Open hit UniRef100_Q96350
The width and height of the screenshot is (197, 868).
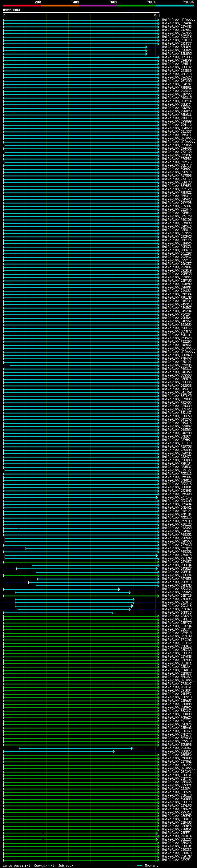click(x=177, y=33)
